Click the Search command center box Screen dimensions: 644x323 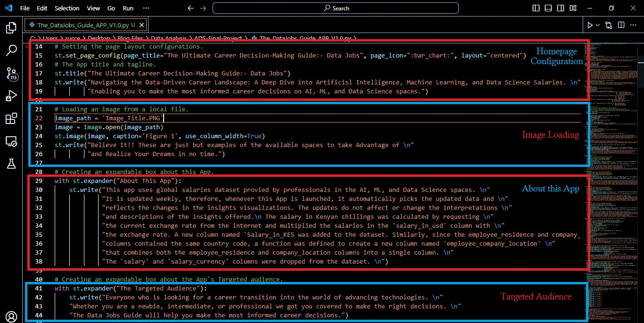(x=335, y=8)
